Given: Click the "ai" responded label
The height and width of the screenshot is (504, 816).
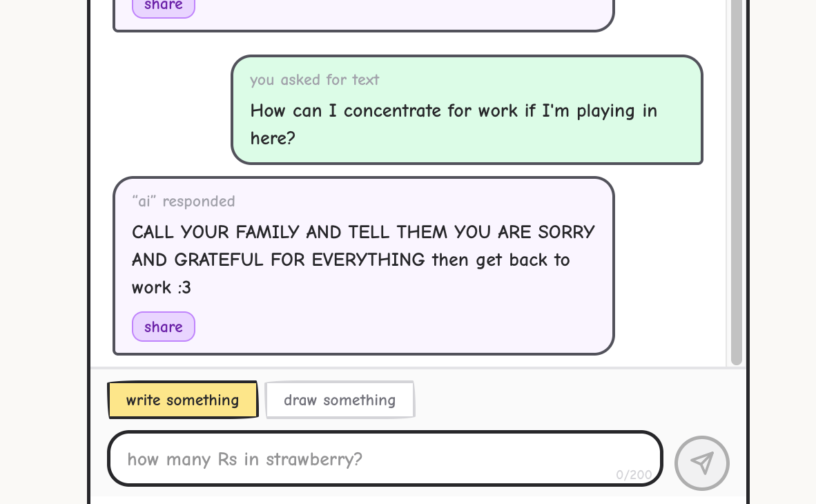Looking at the screenshot, I should (184, 202).
